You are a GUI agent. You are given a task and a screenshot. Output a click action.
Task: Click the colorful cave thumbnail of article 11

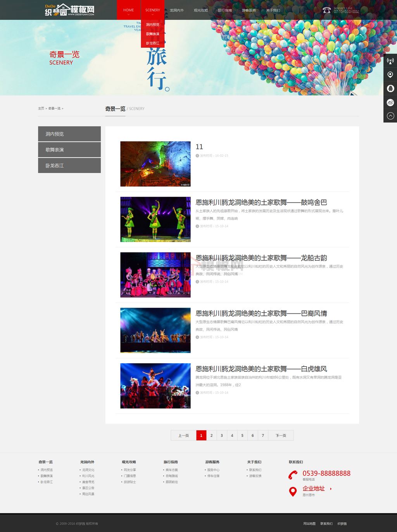[155, 164]
